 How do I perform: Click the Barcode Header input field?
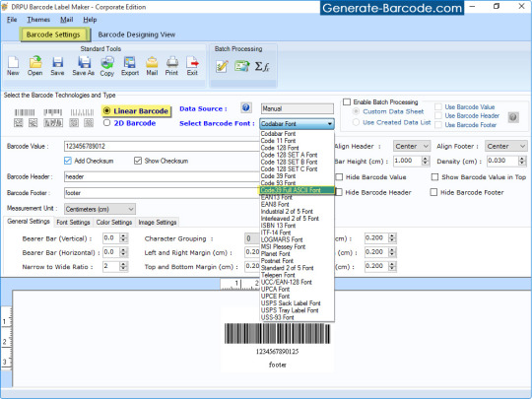[x=162, y=176]
